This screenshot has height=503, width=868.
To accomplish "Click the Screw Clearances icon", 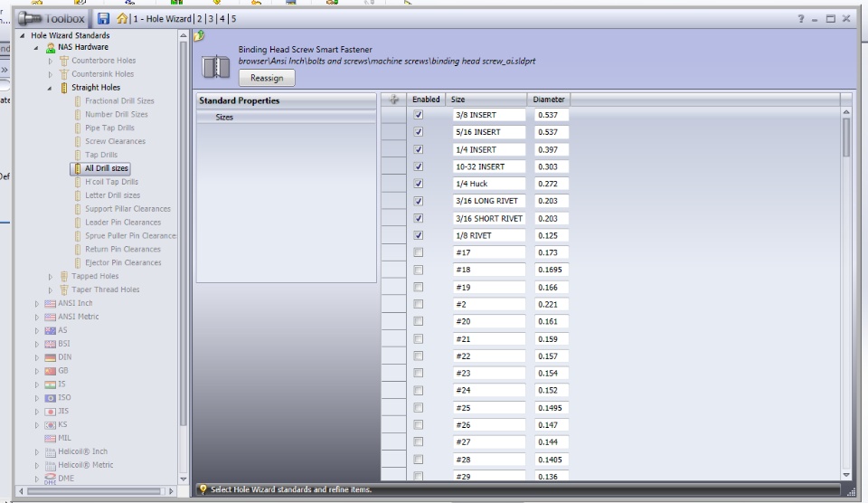I will click(78, 141).
